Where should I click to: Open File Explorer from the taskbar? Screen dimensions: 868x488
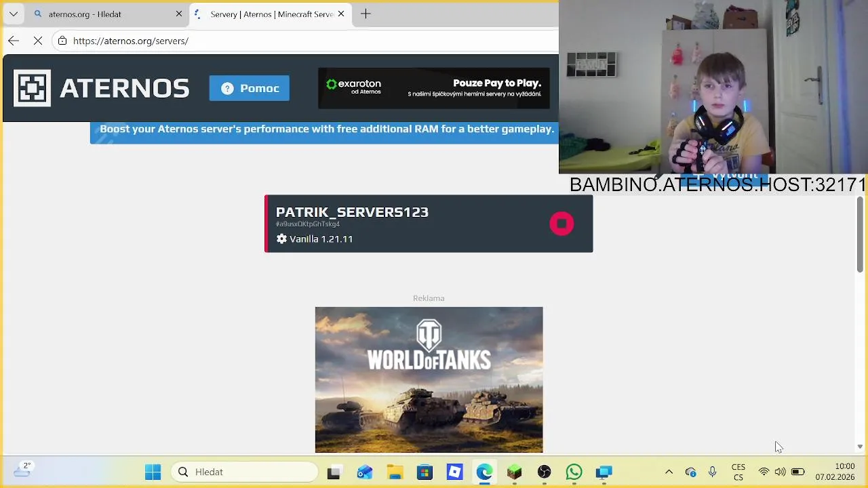click(395, 472)
